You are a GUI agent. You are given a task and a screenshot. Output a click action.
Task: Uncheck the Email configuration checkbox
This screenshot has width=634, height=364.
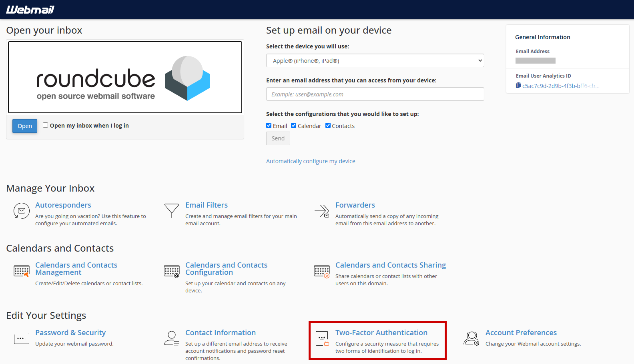[x=269, y=126]
